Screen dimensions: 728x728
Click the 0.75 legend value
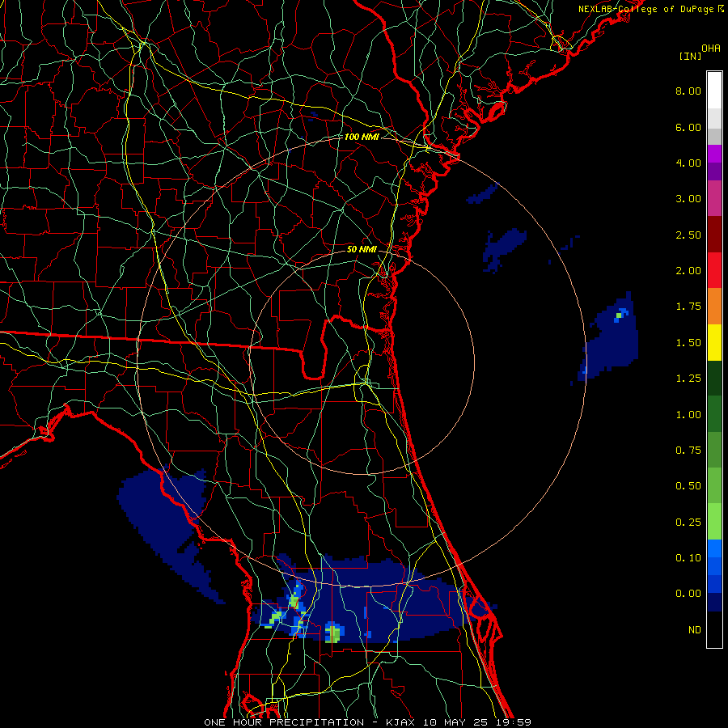(x=688, y=451)
